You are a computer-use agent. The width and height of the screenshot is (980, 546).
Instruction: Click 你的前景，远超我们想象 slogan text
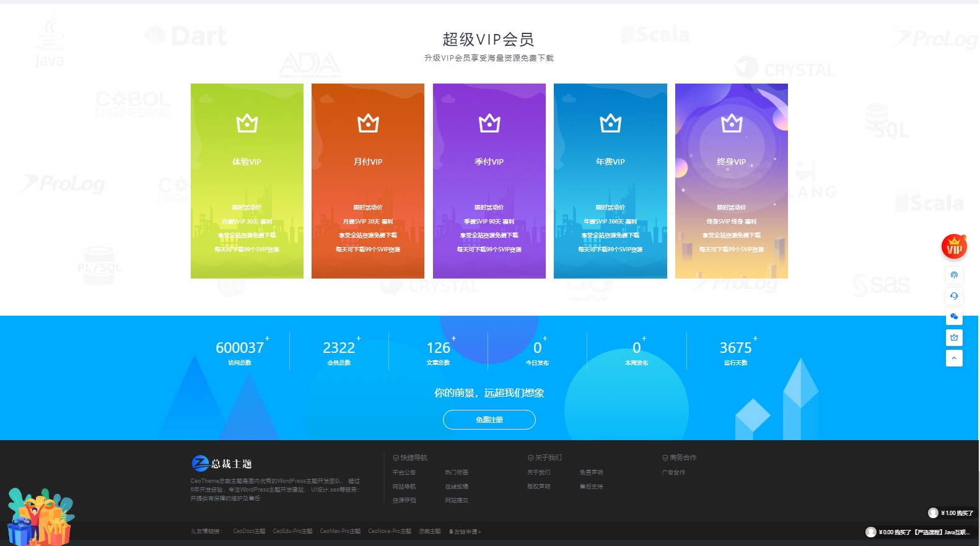489,393
